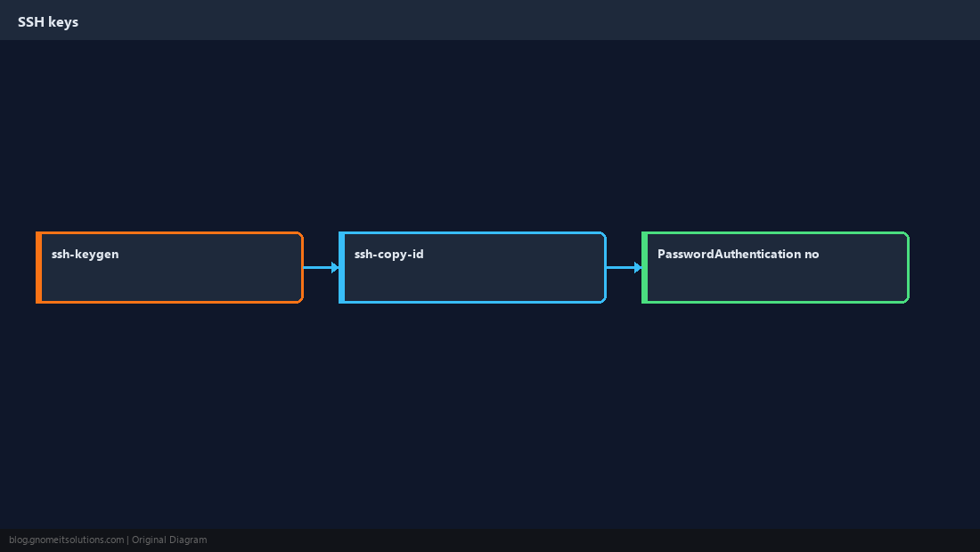The height and width of the screenshot is (552, 980).
Task: Click the 'PasswordAuthentication no' label text
Action: tap(739, 254)
